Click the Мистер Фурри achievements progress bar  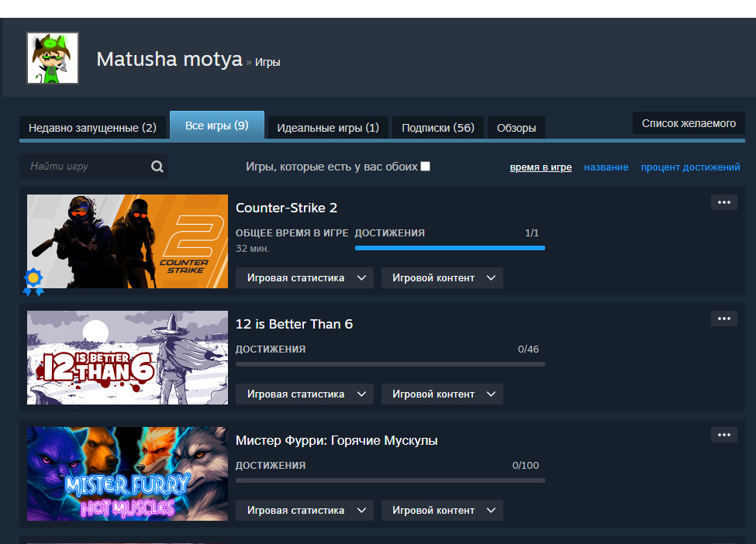[390, 480]
